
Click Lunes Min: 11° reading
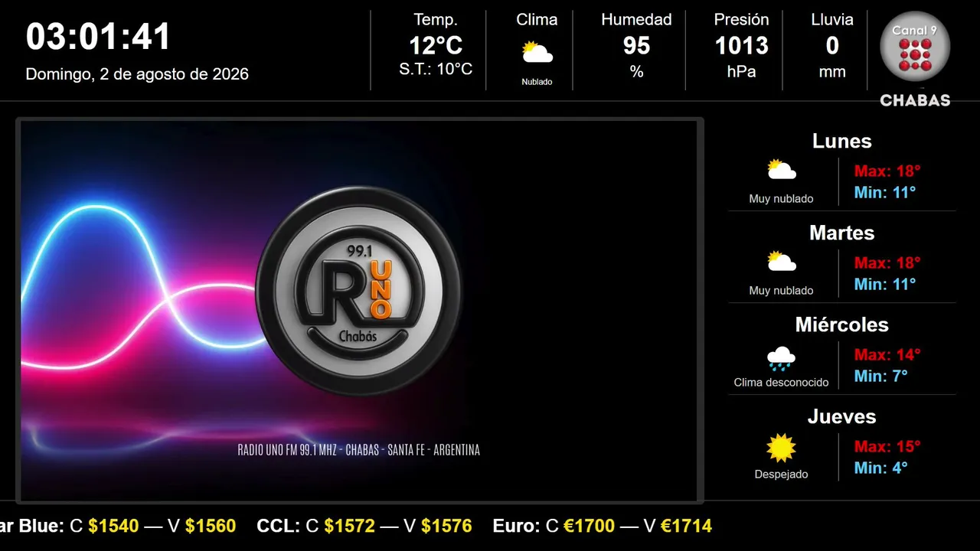(885, 192)
